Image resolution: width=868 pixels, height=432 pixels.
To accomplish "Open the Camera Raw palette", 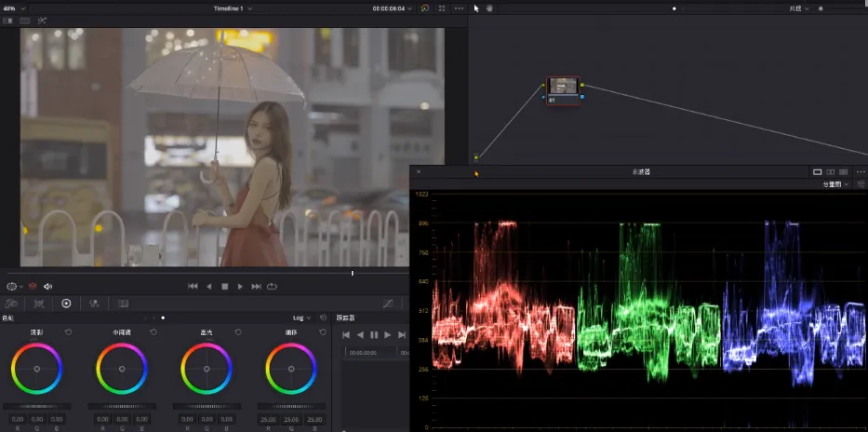I will pos(11,304).
